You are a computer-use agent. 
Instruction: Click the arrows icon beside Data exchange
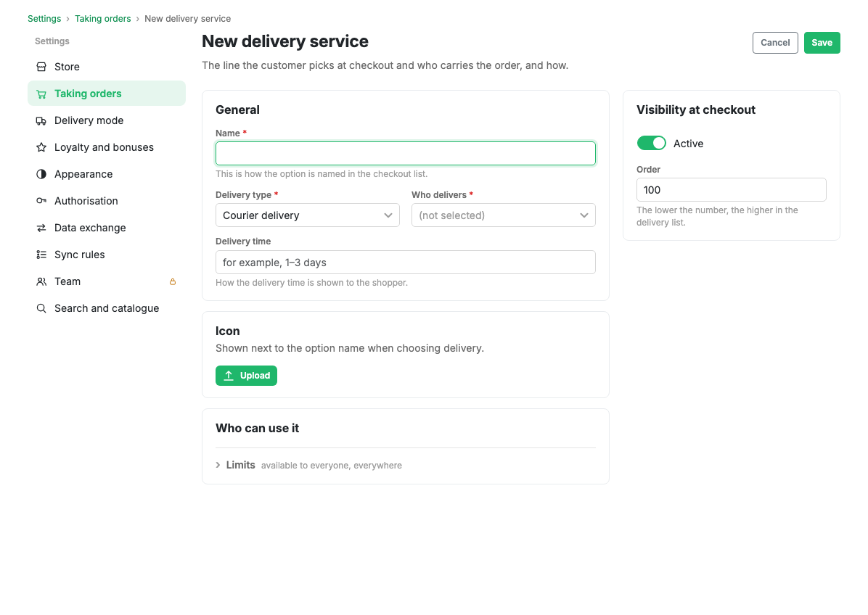point(41,228)
